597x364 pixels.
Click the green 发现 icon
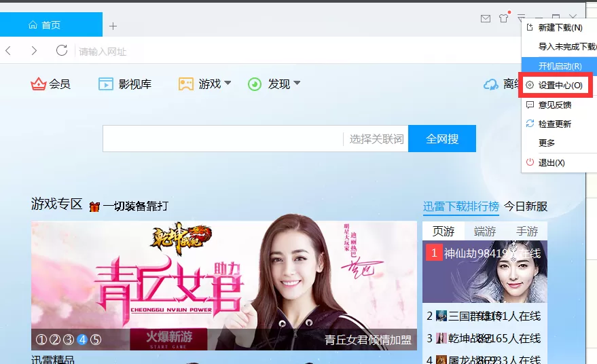(254, 84)
